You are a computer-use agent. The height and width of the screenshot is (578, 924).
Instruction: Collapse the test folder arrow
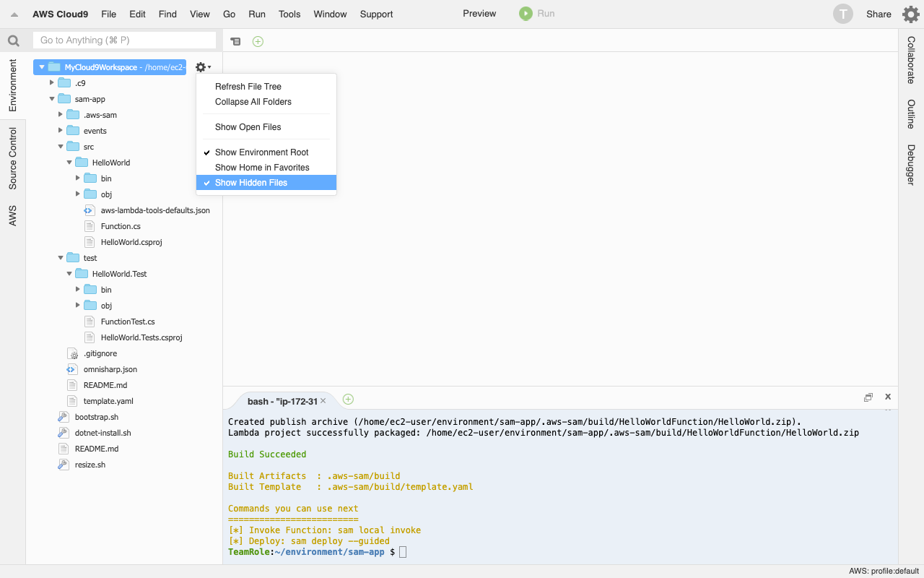(x=61, y=258)
